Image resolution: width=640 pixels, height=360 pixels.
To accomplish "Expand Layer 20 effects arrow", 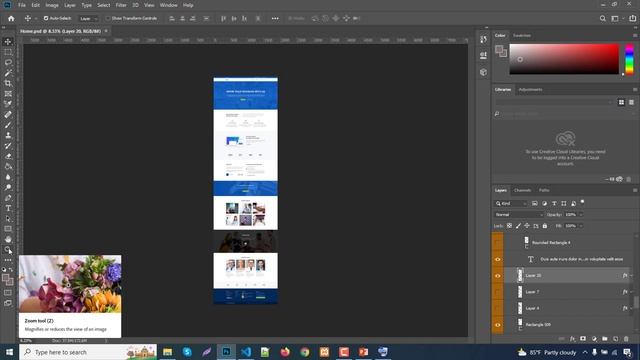I will [632, 276].
